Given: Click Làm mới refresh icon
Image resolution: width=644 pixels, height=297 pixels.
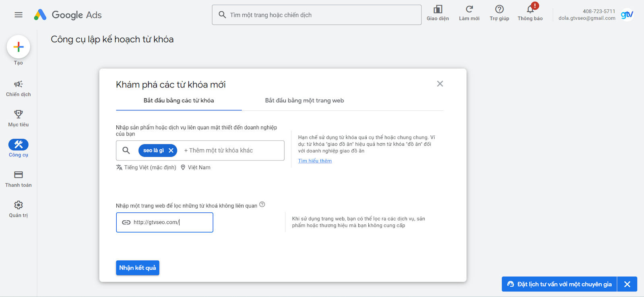Looking at the screenshot, I should point(469,9).
